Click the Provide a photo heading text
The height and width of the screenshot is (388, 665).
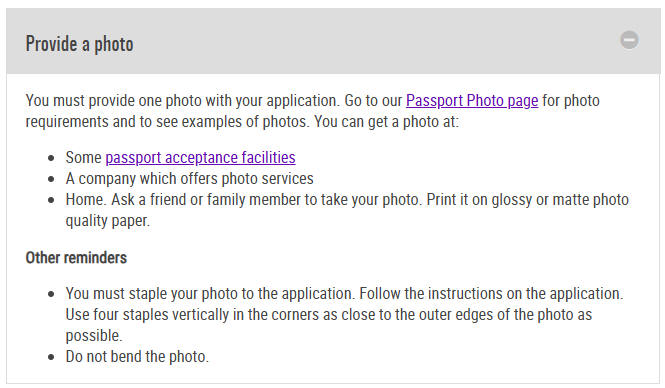80,44
